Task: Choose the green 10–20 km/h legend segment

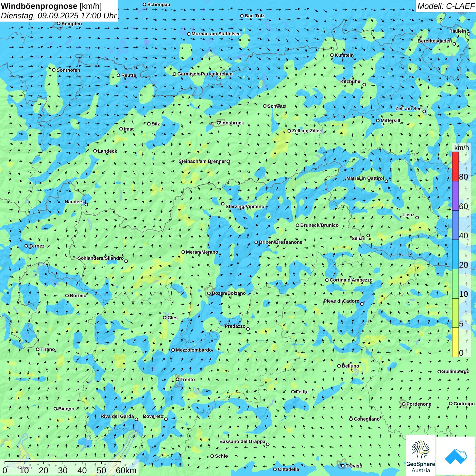Action: pyautogui.click(x=455, y=284)
